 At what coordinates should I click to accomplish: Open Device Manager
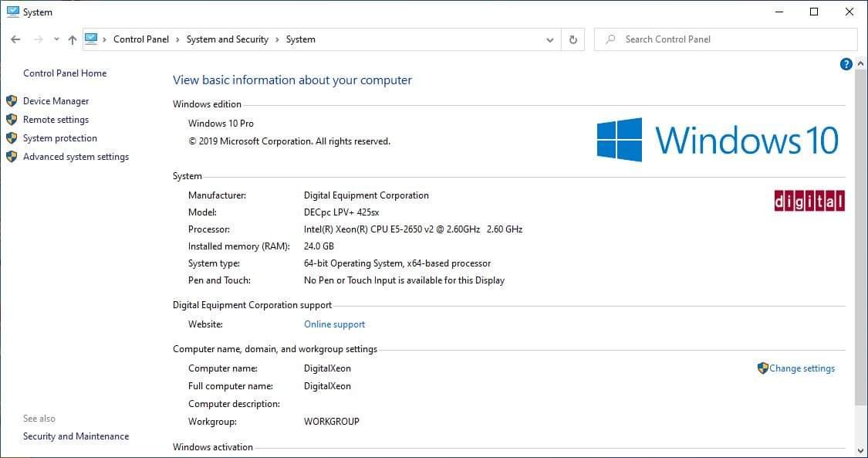point(56,101)
